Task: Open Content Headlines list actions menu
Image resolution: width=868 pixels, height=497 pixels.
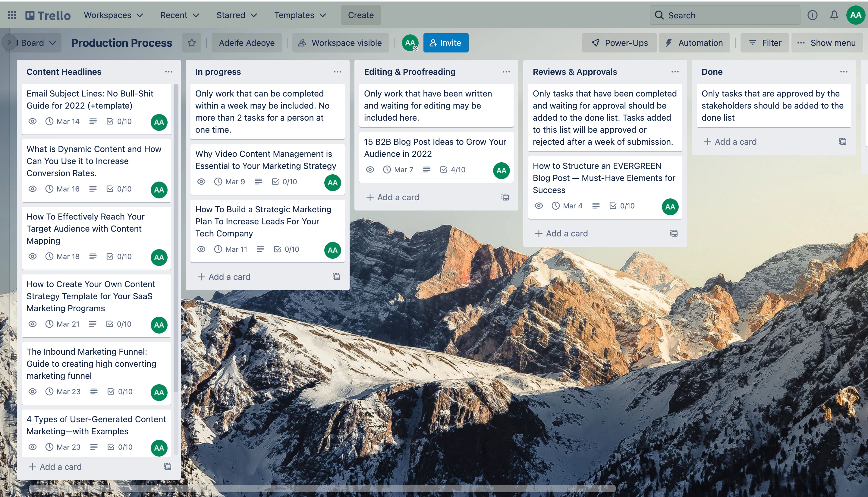Action: point(168,72)
